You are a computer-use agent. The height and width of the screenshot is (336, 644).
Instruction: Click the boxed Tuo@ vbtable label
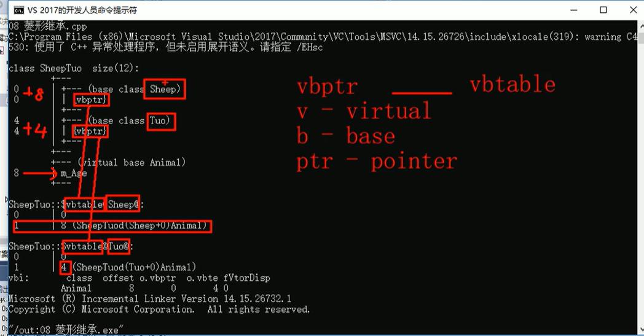(x=119, y=246)
